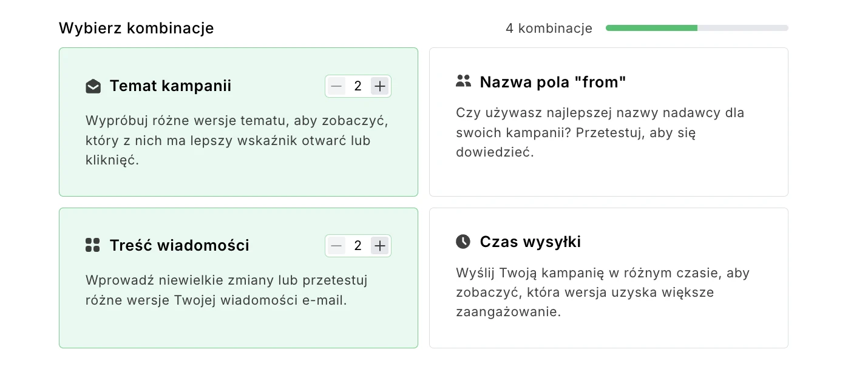Click the "4 kombinacje" counter label

point(549,29)
